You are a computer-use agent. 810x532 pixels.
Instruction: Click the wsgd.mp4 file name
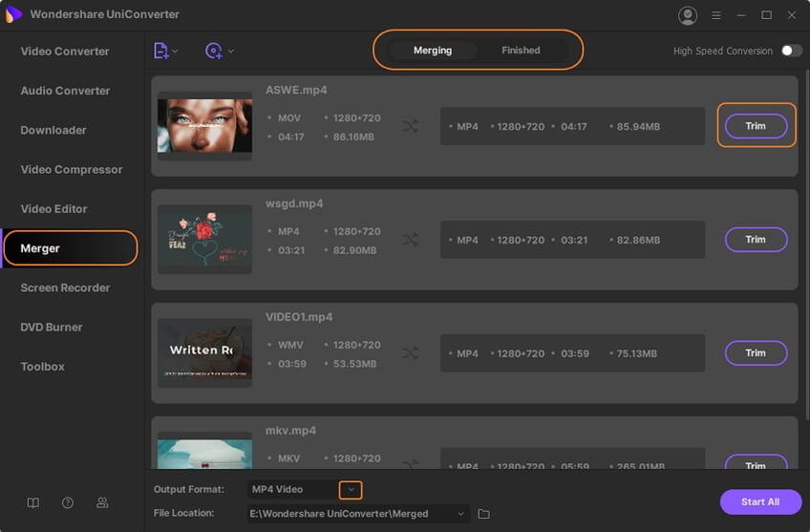tap(294, 203)
